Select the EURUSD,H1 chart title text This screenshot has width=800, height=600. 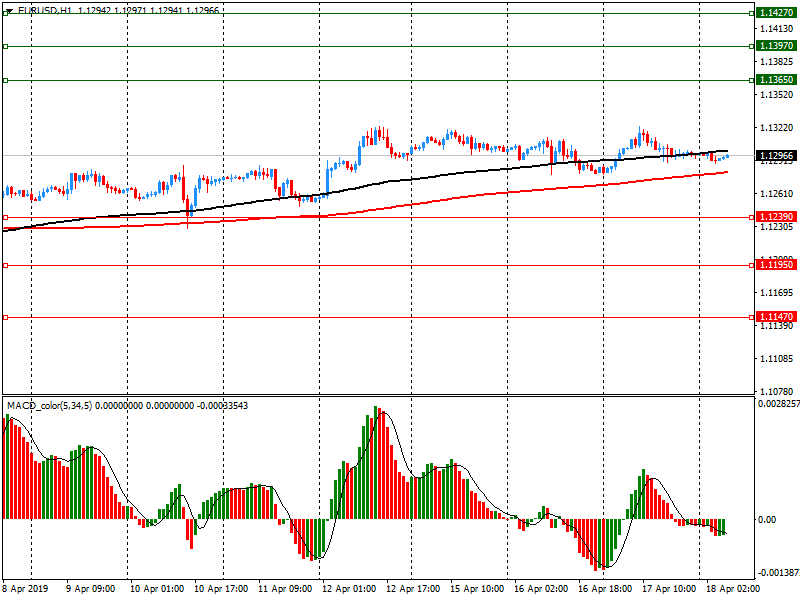(x=44, y=10)
